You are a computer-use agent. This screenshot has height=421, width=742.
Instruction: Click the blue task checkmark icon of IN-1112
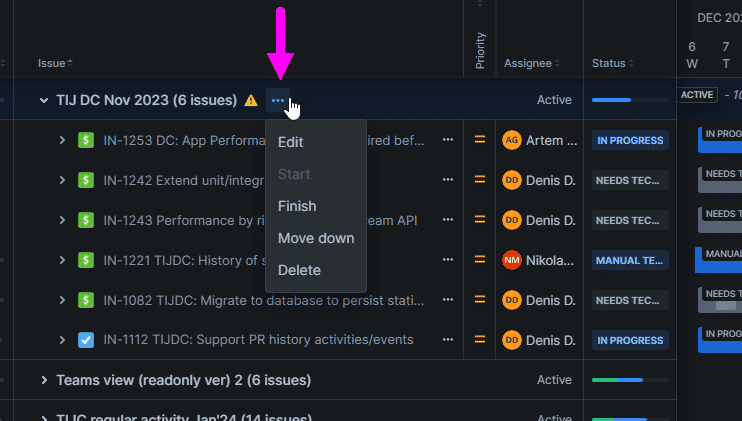point(86,340)
